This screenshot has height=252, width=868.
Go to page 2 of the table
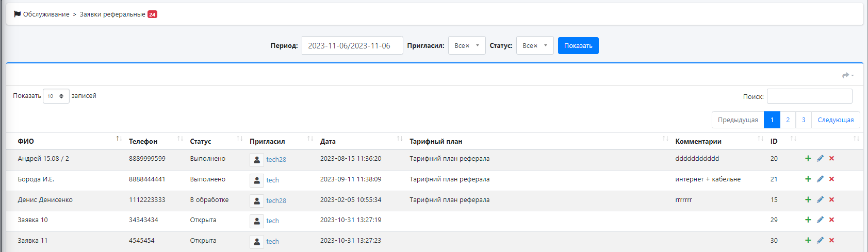click(x=788, y=120)
